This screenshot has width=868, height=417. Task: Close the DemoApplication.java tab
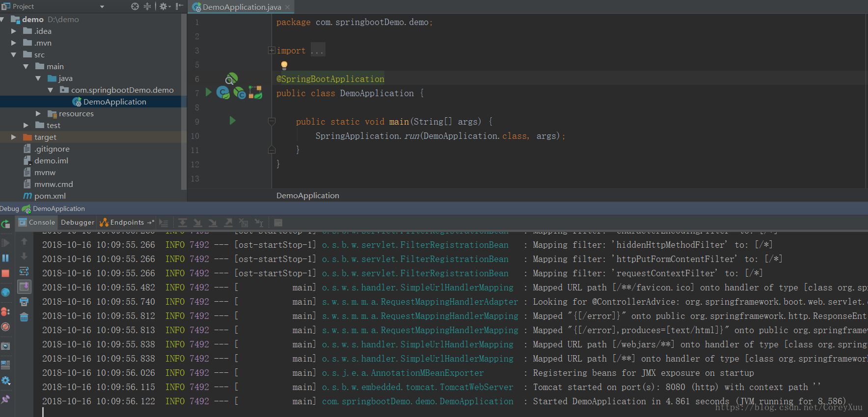(287, 7)
